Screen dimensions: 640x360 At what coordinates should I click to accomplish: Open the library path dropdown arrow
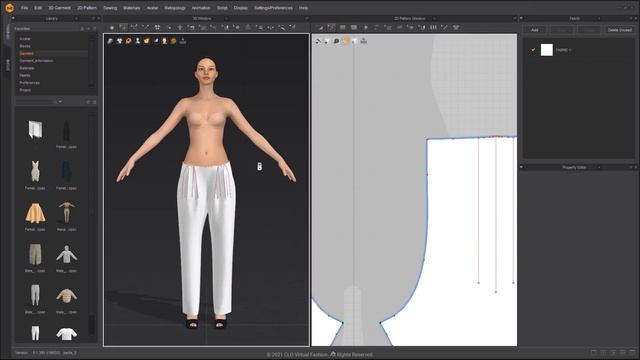tap(60, 102)
